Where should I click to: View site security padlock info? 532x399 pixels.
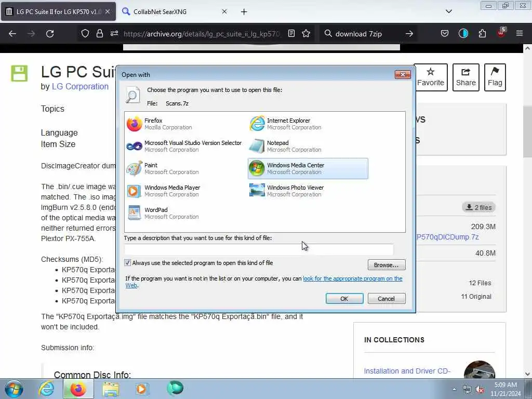pyautogui.click(x=99, y=34)
